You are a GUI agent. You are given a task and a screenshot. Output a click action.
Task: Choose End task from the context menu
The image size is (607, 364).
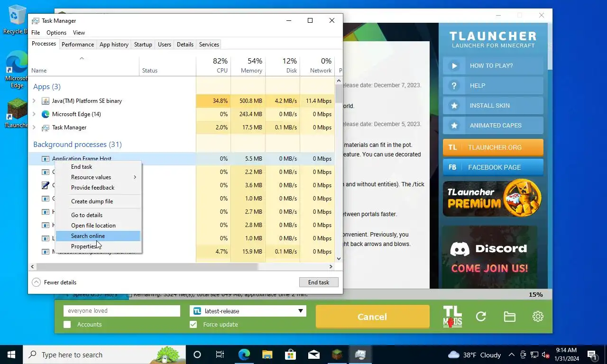coord(99,167)
